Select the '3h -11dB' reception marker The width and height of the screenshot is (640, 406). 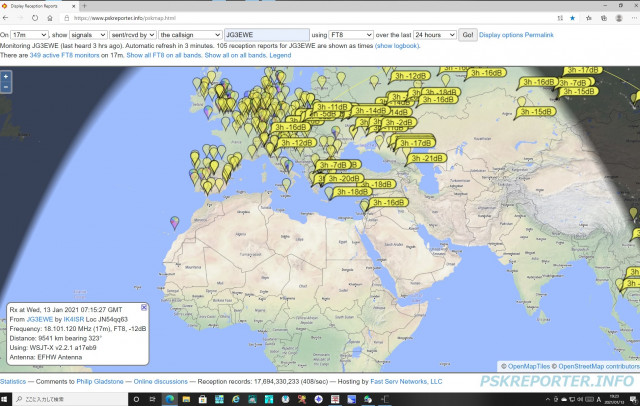pyautogui.click(x=330, y=106)
